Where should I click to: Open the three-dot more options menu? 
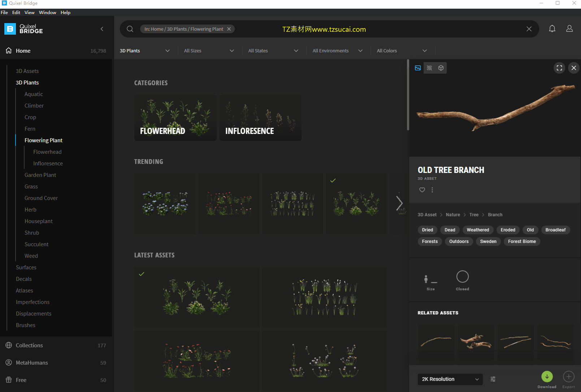coord(432,190)
